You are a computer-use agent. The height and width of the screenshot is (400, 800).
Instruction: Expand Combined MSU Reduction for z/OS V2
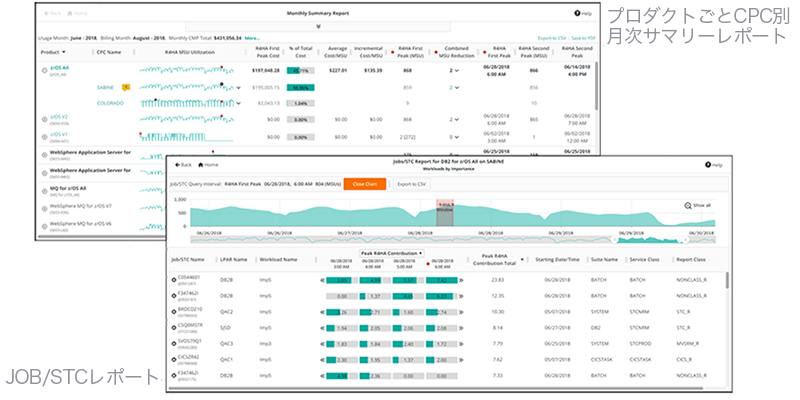457,119
